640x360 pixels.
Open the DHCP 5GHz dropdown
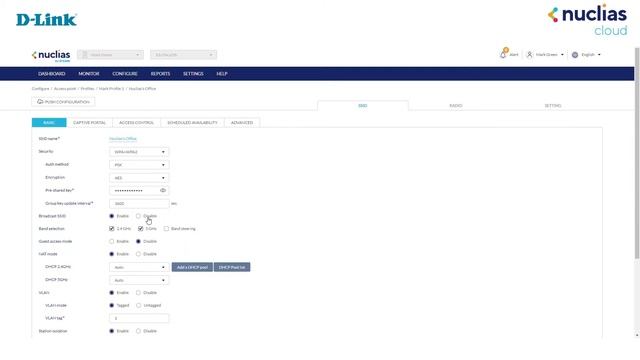(139, 280)
